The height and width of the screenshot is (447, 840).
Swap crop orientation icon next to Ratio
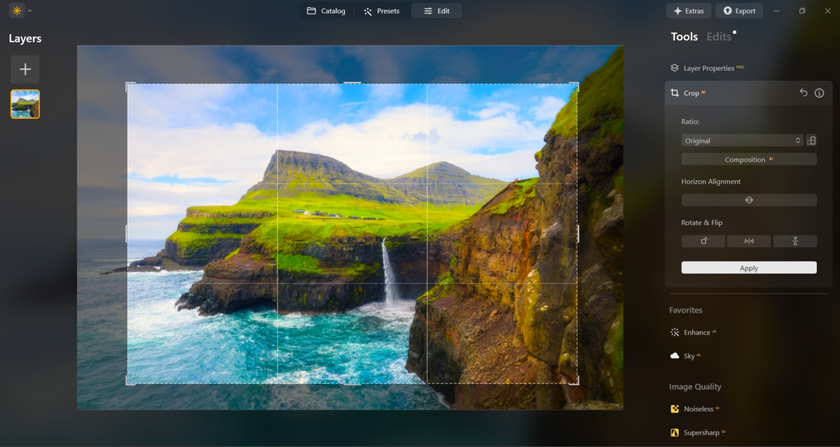(811, 140)
